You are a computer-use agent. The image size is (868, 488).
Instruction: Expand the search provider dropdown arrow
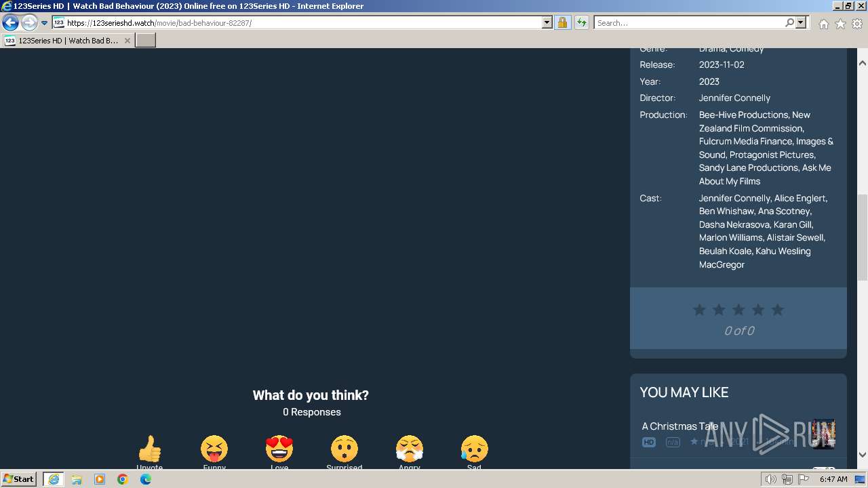click(801, 22)
